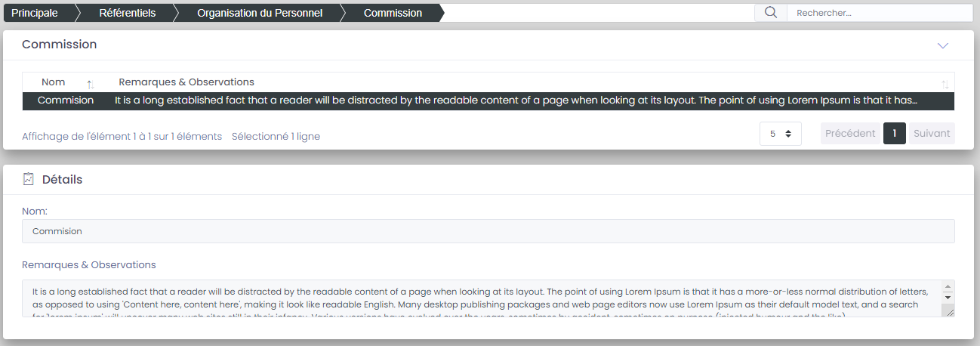Click the sort arrows beside Nom column
The image size is (980, 346).
pyautogui.click(x=91, y=83)
